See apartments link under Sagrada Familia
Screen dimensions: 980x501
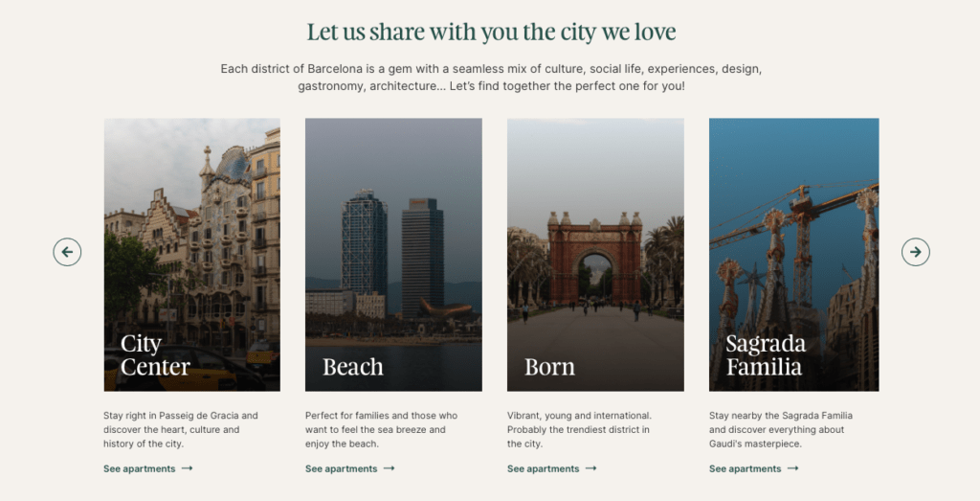pos(754,468)
